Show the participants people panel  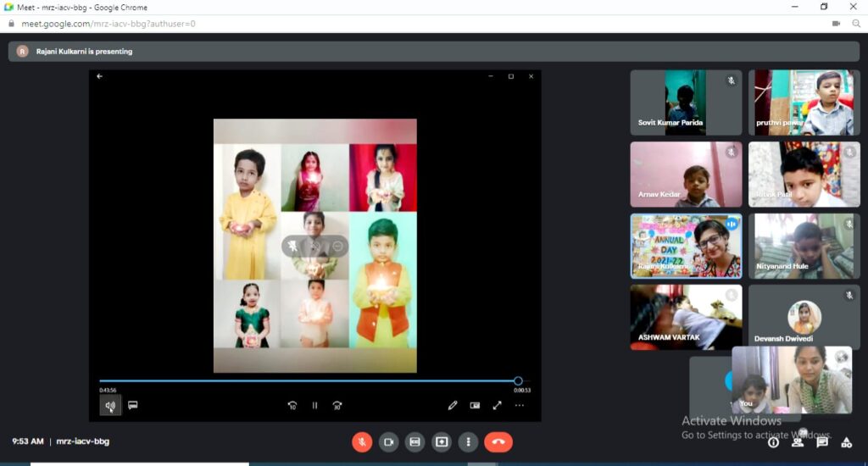click(798, 441)
